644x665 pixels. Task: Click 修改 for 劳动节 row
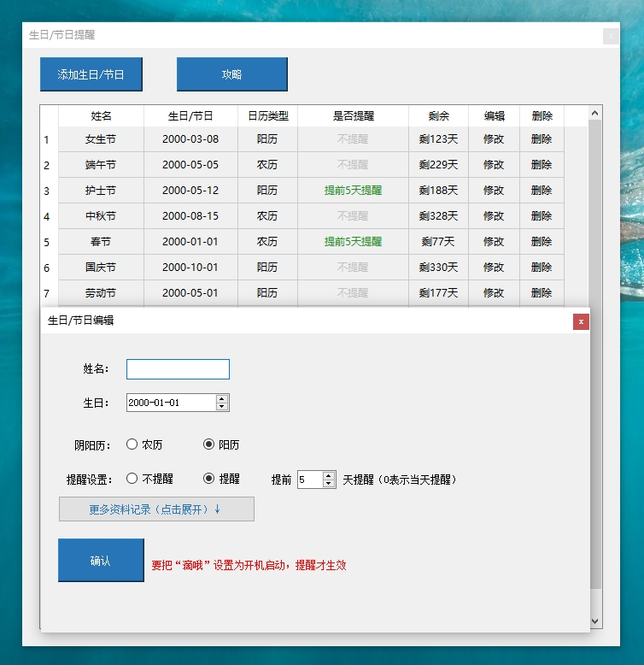[x=494, y=293]
